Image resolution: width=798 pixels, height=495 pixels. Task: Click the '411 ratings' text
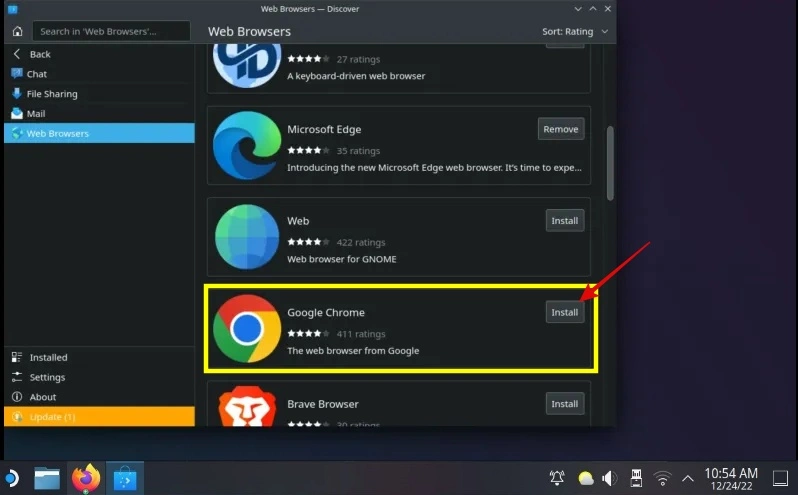(x=361, y=334)
